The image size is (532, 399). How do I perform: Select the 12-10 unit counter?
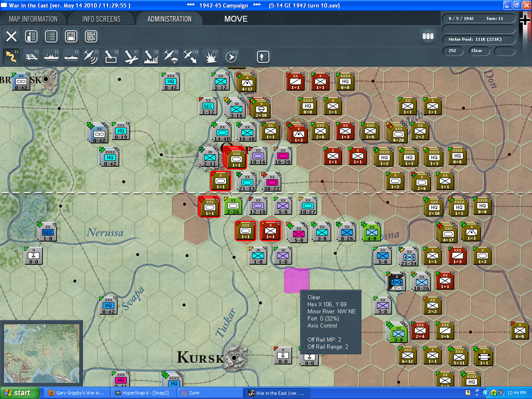[x=258, y=206]
